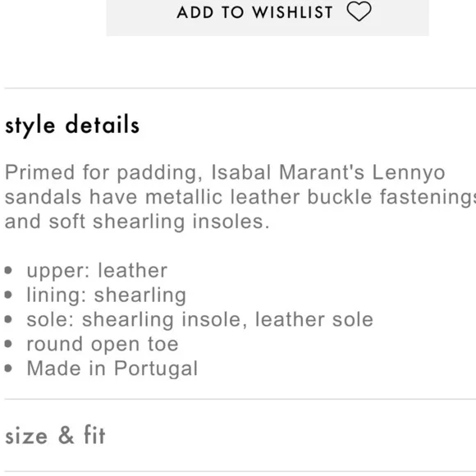
Task: Click the divider line above size & fit
Action: click(240, 399)
